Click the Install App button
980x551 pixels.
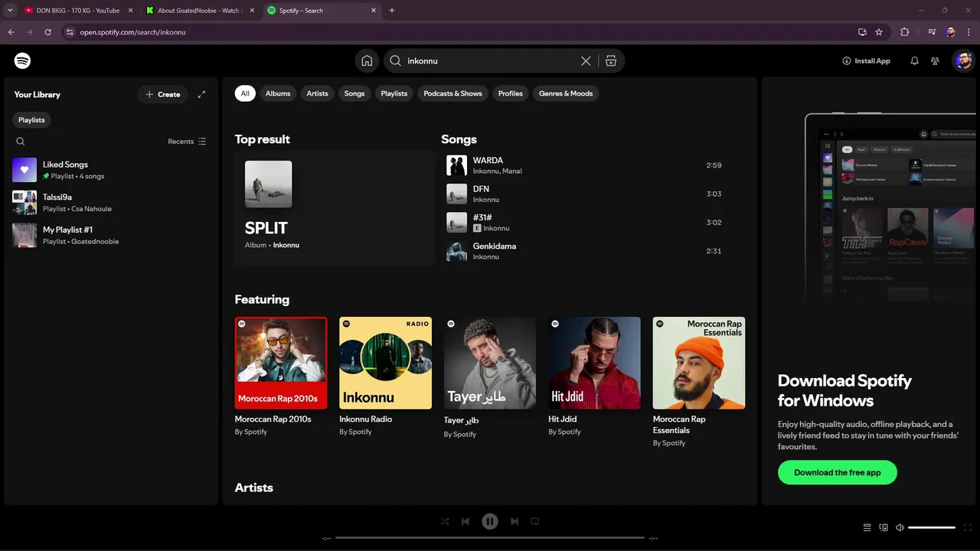(866, 60)
